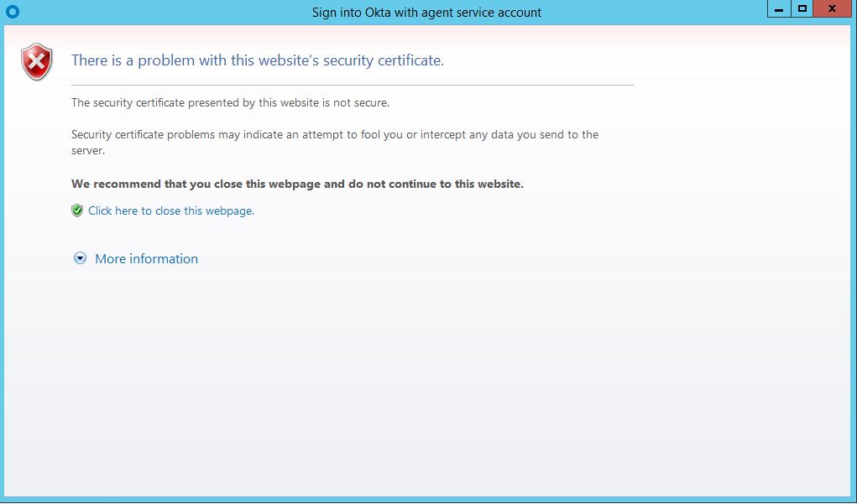Click the red shield error icon

pos(37,63)
